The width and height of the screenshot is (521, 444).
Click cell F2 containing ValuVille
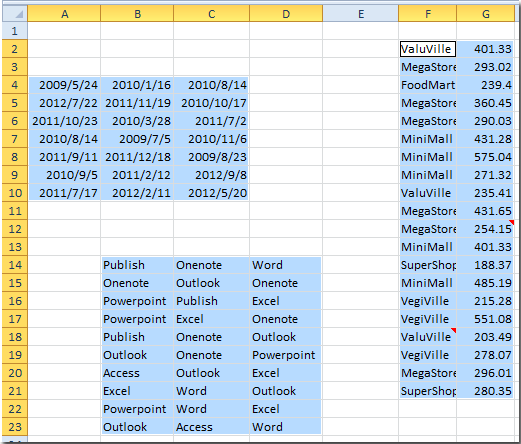pos(428,49)
